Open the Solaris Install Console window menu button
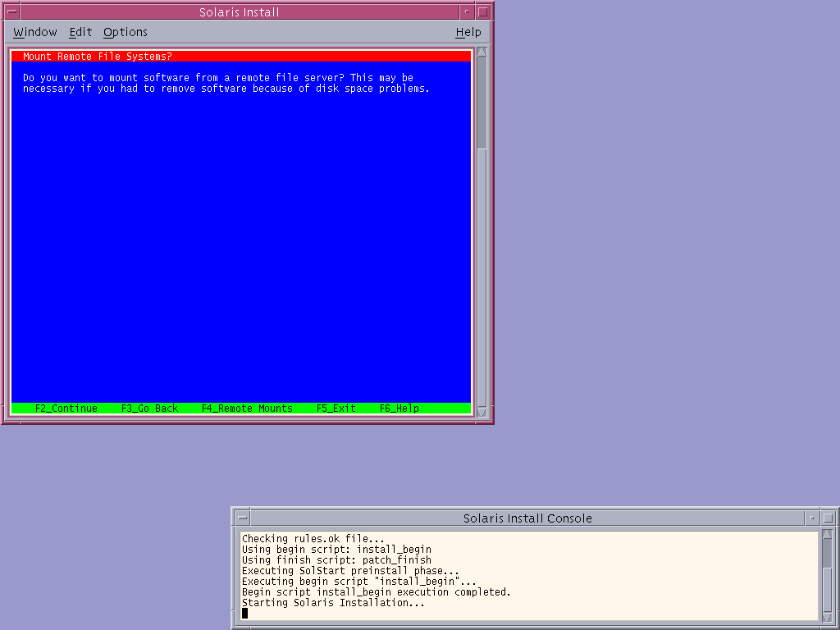Viewport: 840px width, 630px height. (x=243, y=518)
